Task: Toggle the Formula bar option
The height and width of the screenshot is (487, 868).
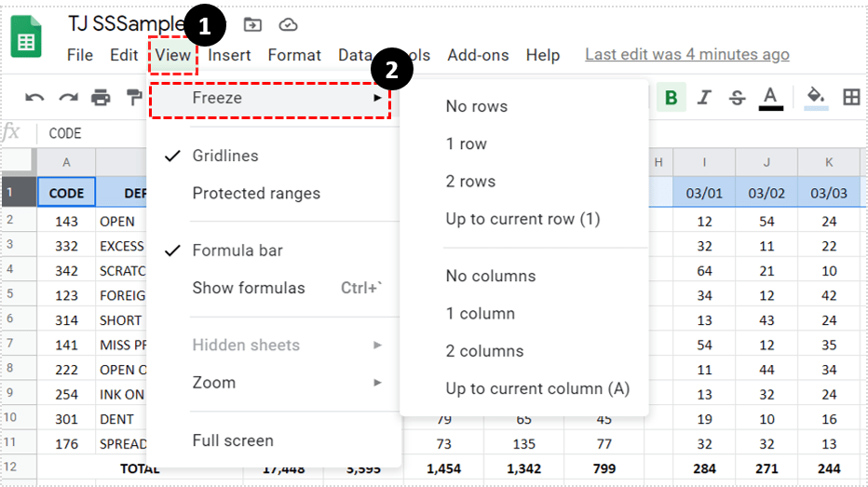Action: click(237, 250)
